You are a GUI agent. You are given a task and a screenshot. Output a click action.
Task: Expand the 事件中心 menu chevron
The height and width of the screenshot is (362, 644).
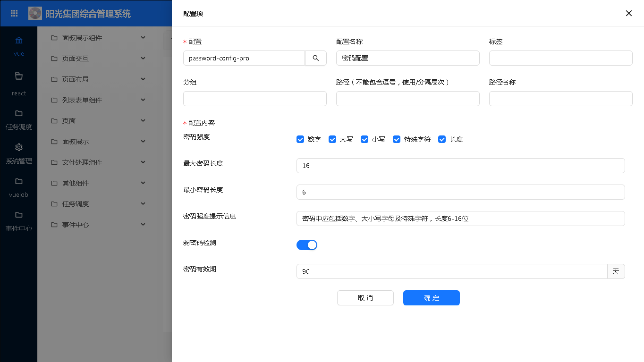click(143, 225)
